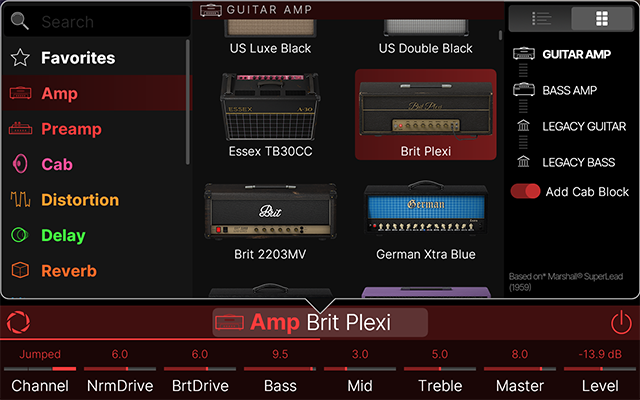Screen dimensions: 640x400
Task: Select the US Luxe Black amp
Action: pos(270,38)
